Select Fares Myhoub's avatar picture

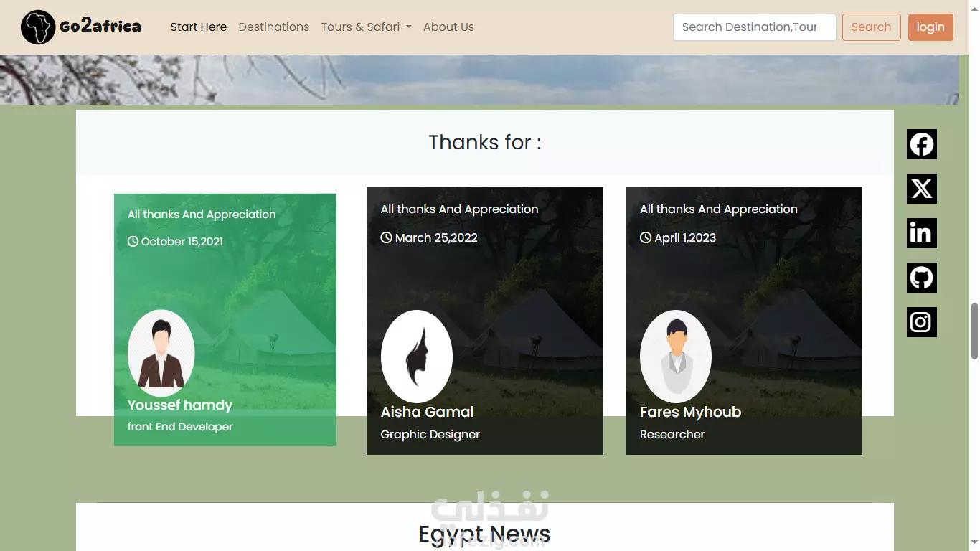[676, 357]
